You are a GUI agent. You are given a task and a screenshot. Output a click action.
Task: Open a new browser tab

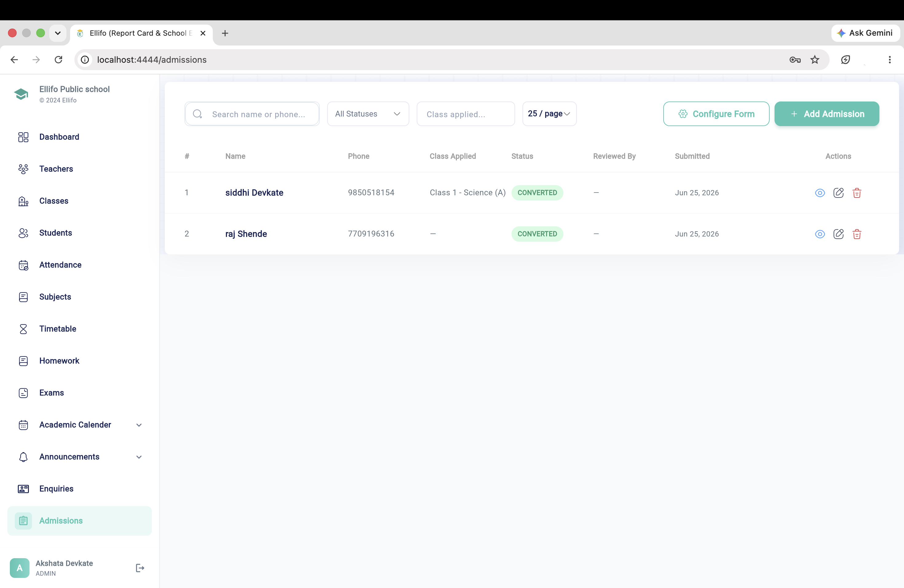(225, 34)
